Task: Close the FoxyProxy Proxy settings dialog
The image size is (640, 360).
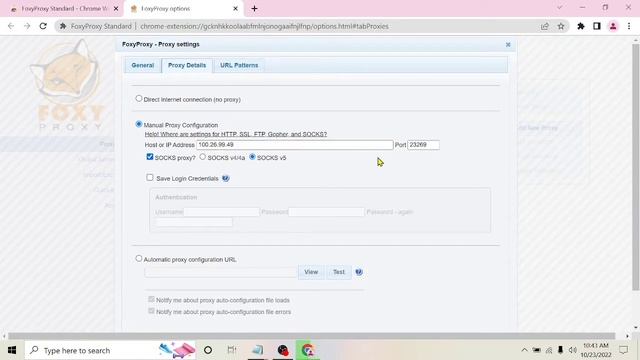Action: tap(508, 44)
